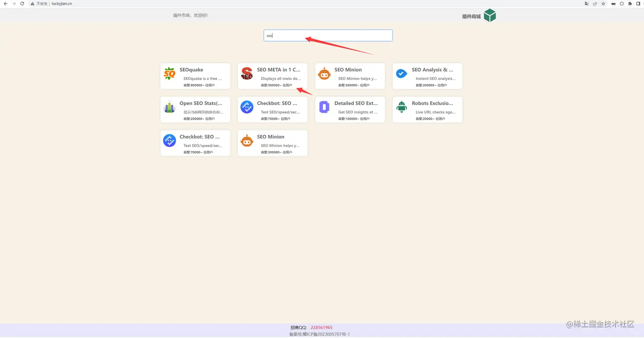
Task: Bookmark the page with the star icon
Action: [x=603, y=3]
